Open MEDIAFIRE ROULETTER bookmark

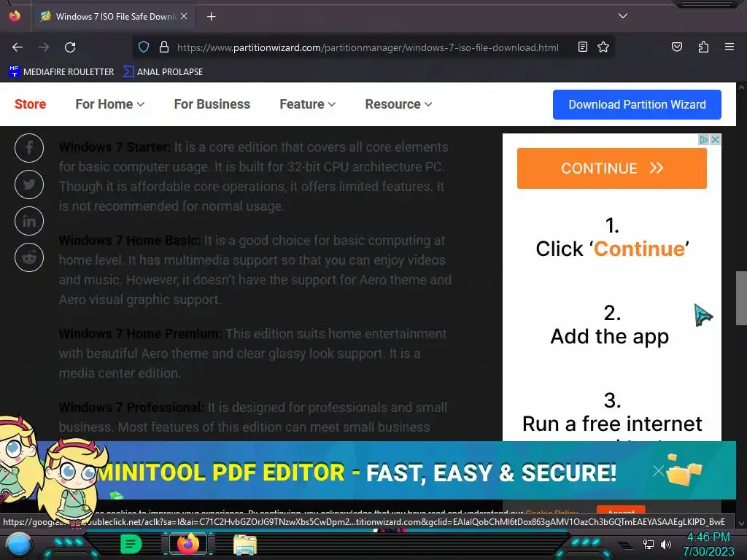point(61,72)
